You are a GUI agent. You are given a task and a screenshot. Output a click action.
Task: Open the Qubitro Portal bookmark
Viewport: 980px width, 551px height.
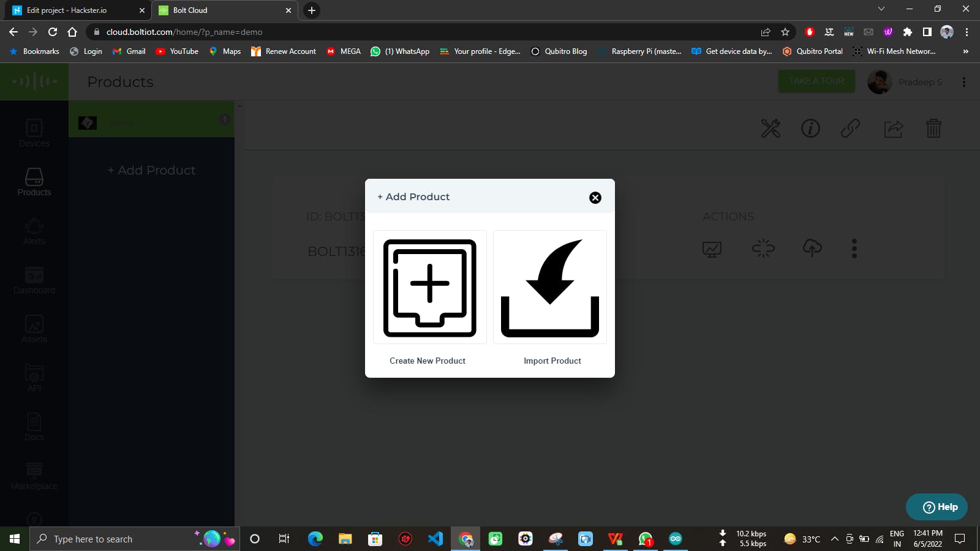(813, 51)
